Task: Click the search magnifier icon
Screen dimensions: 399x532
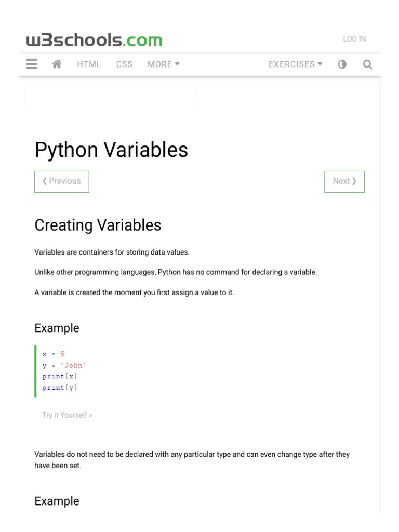Action: [367, 64]
